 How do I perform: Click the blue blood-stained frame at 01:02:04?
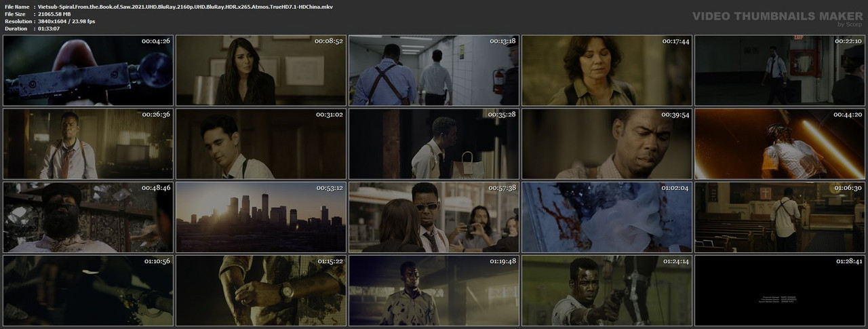pyautogui.click(x=607, y=217)
